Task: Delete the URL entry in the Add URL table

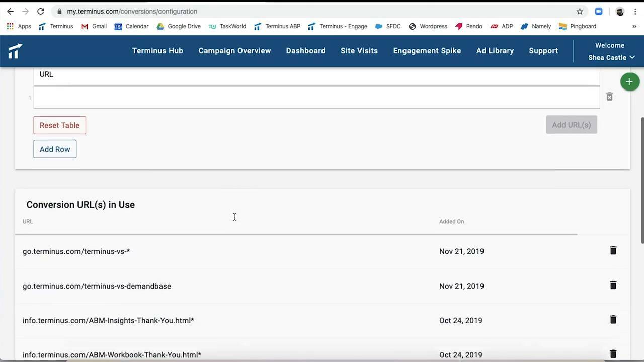Action: 609,97
